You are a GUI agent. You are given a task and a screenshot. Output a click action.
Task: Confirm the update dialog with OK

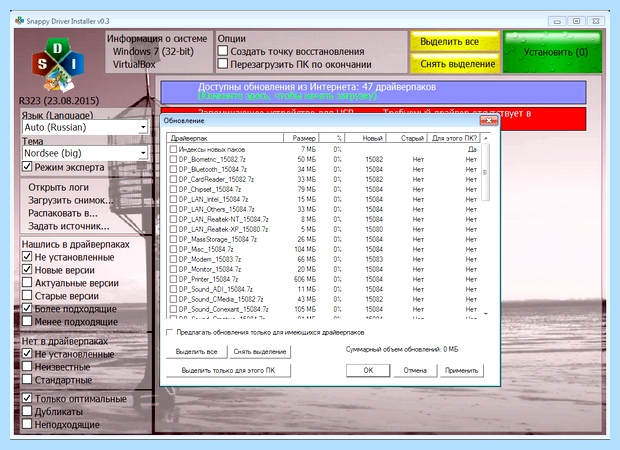(x=368, y=371)
